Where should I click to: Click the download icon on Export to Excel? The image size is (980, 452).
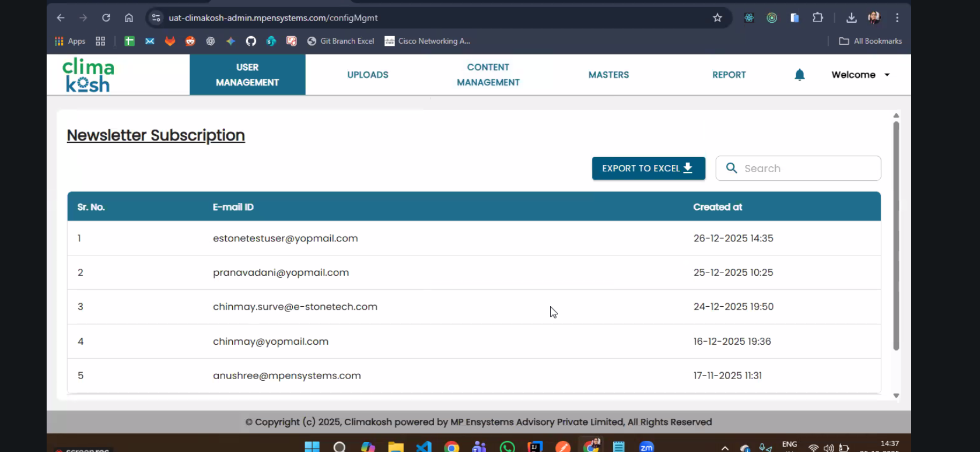pyautogui.click(x=688, y=168)
